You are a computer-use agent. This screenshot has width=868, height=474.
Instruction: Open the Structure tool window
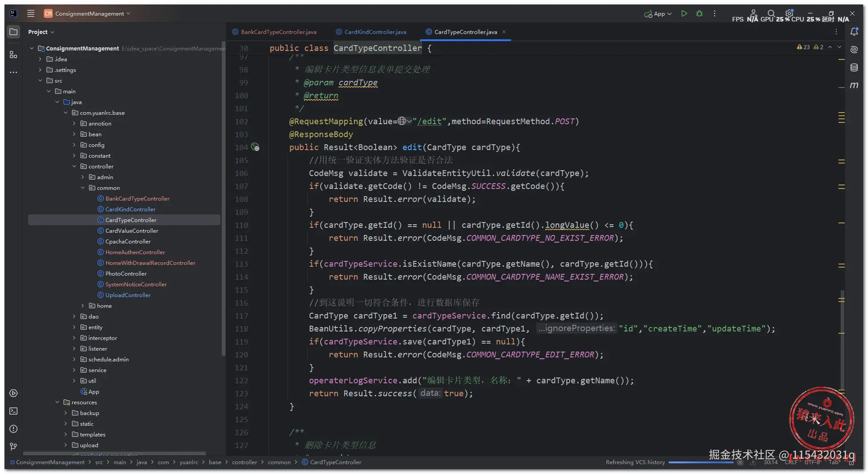pos(13,55)
